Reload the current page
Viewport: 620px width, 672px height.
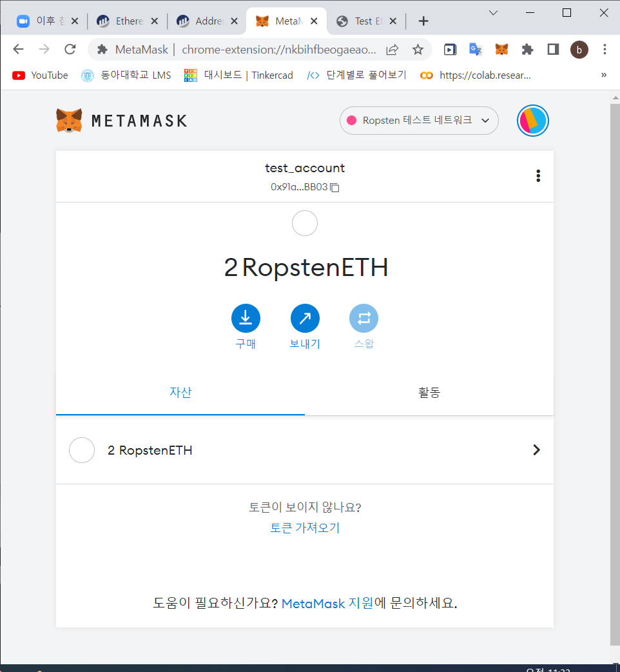click(70, 49)
